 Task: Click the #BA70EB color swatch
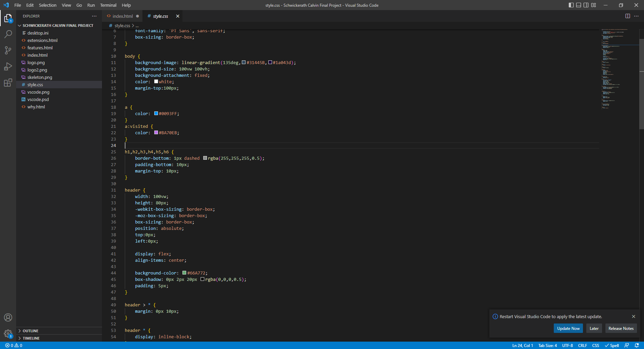pyautogui.click(x=156, y=133)
